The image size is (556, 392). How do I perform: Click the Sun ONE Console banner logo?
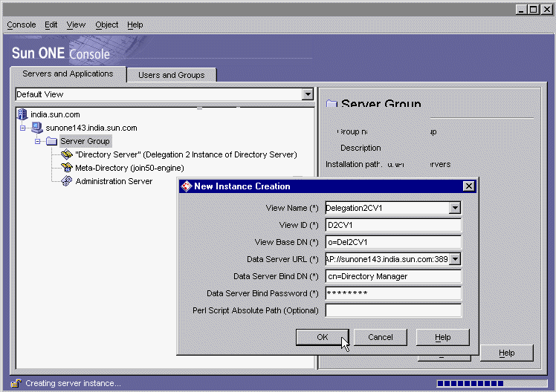pyautogui.click(x=61, y=53)
